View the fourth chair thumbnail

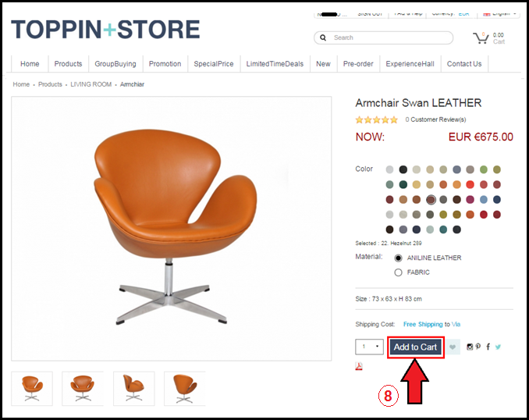(x=184, y=389)
